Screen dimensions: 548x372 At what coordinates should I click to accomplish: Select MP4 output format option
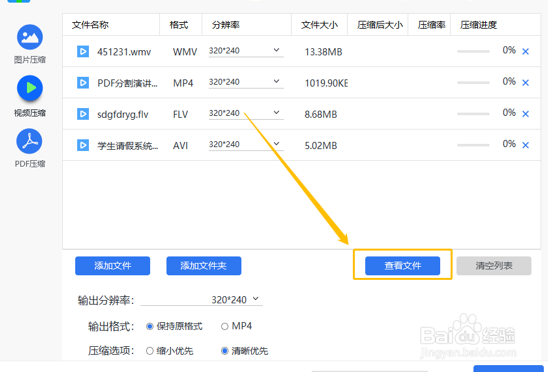tap(225, 327)
